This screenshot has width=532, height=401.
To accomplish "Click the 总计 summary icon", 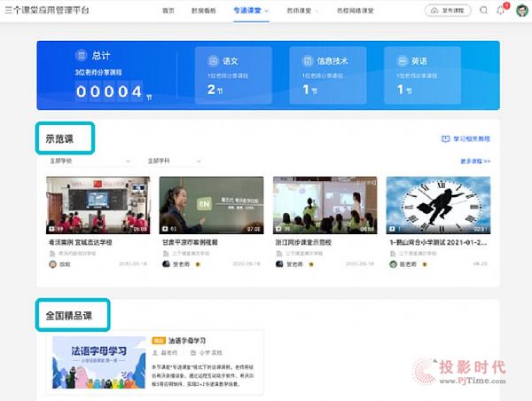I will (x=82, y=54).
